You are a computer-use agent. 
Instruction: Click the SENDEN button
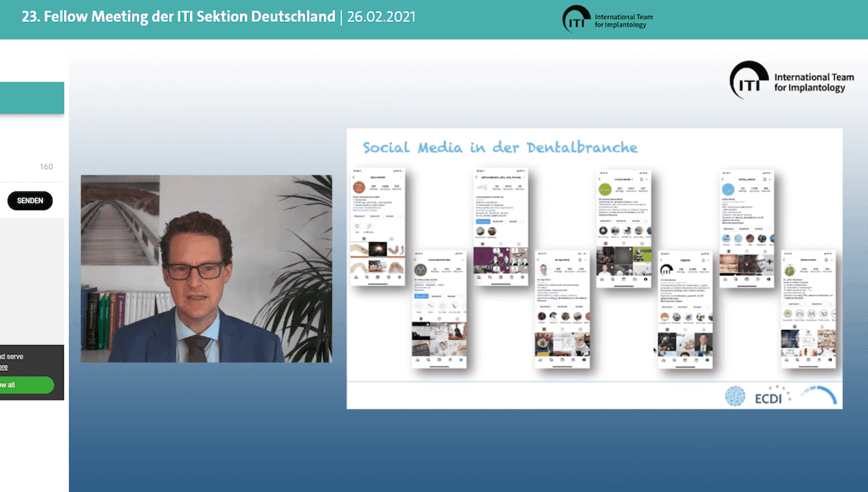pyautogui.click(x=30, y=201)
